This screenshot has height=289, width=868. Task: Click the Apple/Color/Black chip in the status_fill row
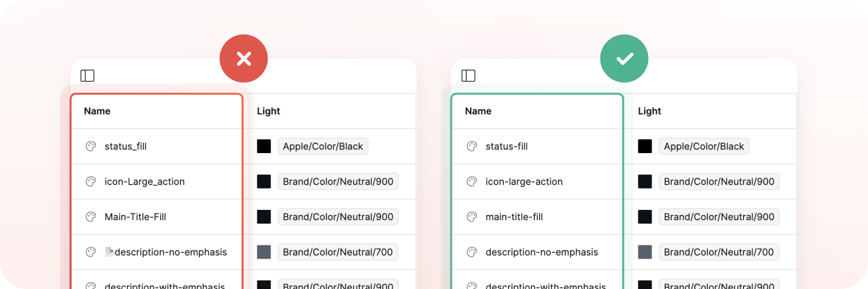pos(323,146)
